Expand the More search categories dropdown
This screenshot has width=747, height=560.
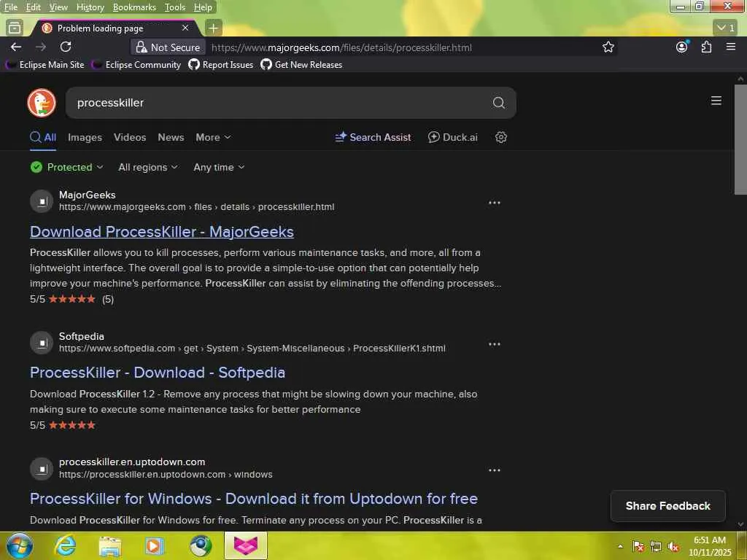point(213,137)
